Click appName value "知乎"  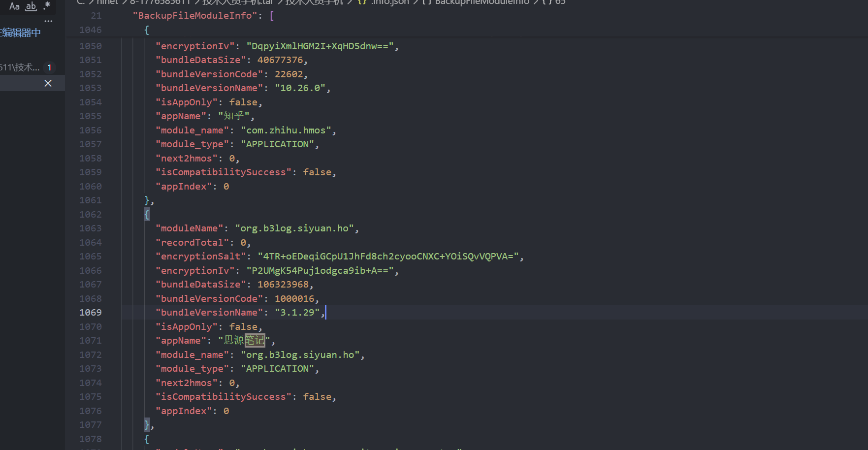tap(234, 116)
